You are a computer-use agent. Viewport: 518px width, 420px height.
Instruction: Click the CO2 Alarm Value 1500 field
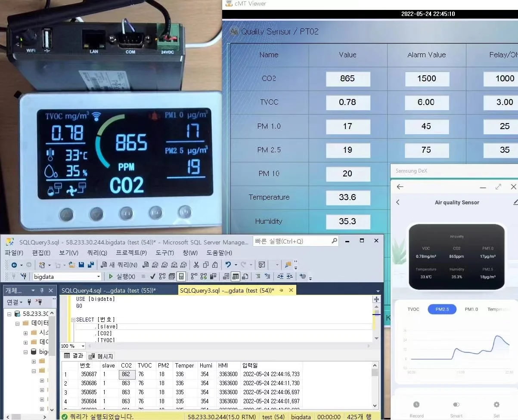(426, 79)
